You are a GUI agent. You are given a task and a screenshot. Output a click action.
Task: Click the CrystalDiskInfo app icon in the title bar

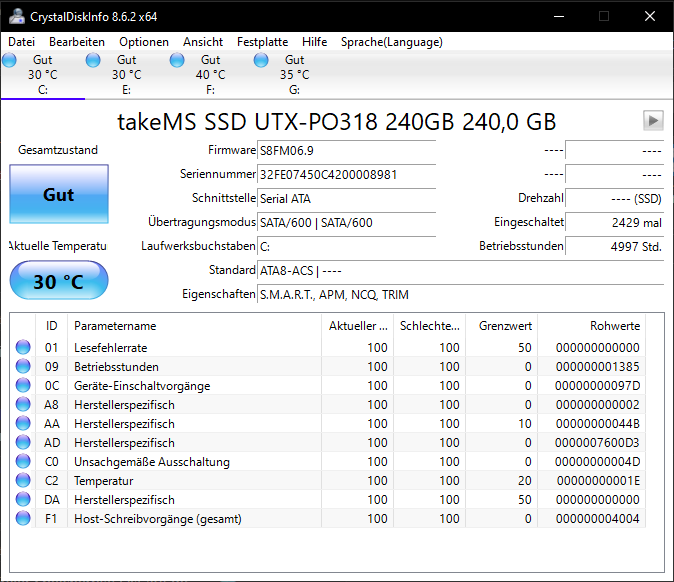pos(17,16)
